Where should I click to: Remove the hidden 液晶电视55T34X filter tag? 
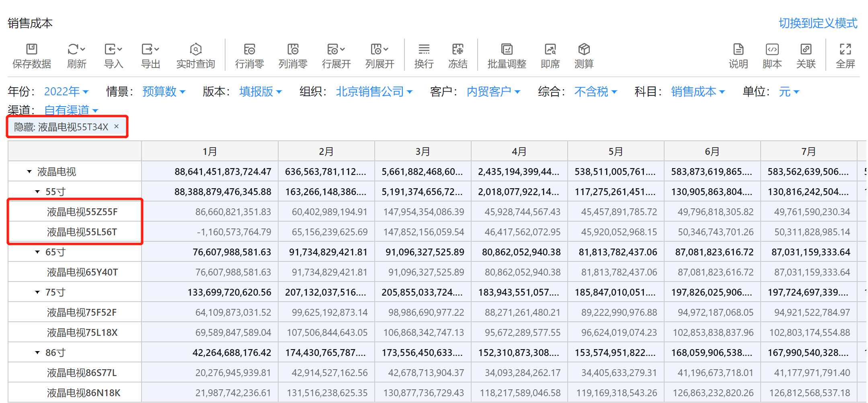[117, 127]
